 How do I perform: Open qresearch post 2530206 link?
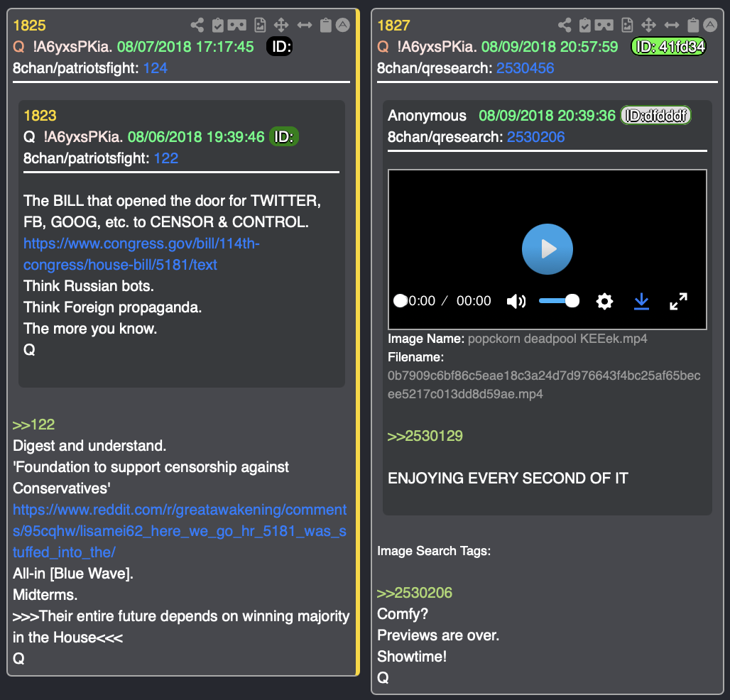(x=535, y=137)
